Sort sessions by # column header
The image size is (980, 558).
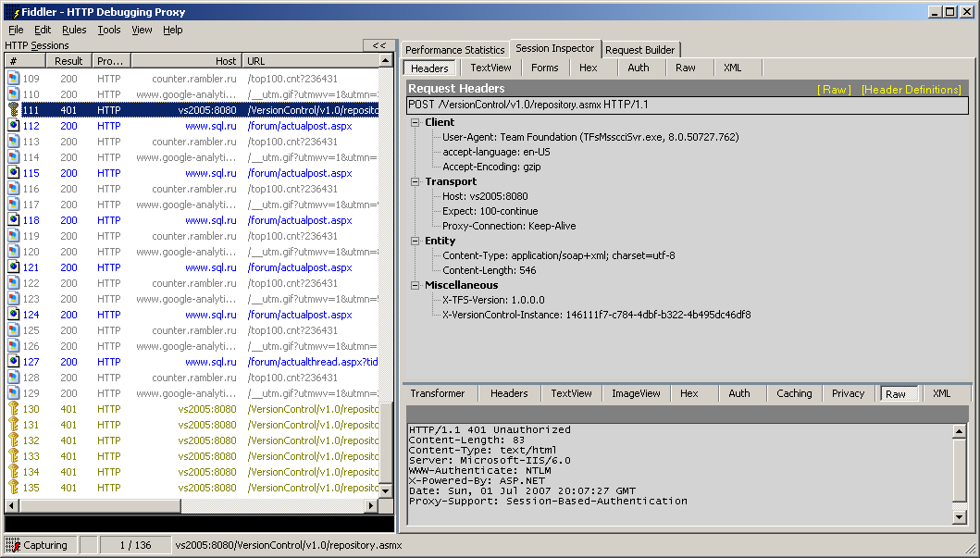click(x=25, y=60)
